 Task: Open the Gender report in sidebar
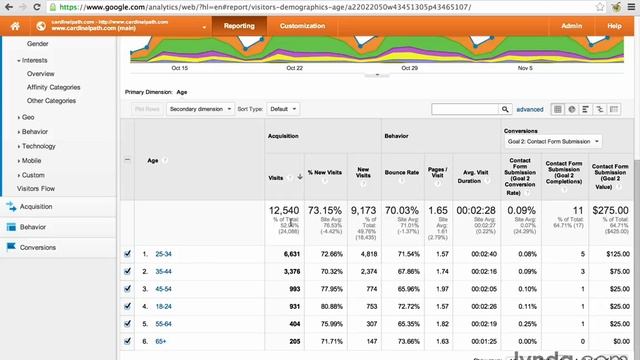pyautogui.click(x=38, y=44)
